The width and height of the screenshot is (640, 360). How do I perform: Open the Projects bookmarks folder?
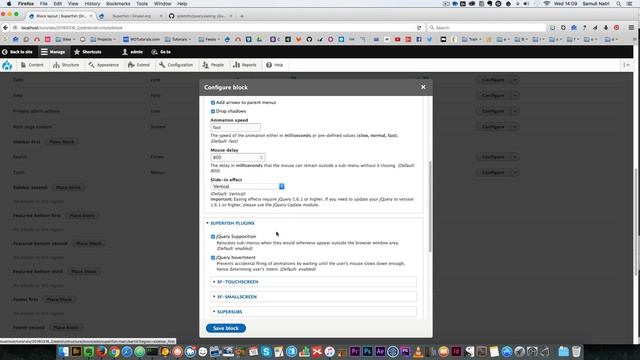pos(103,40)
